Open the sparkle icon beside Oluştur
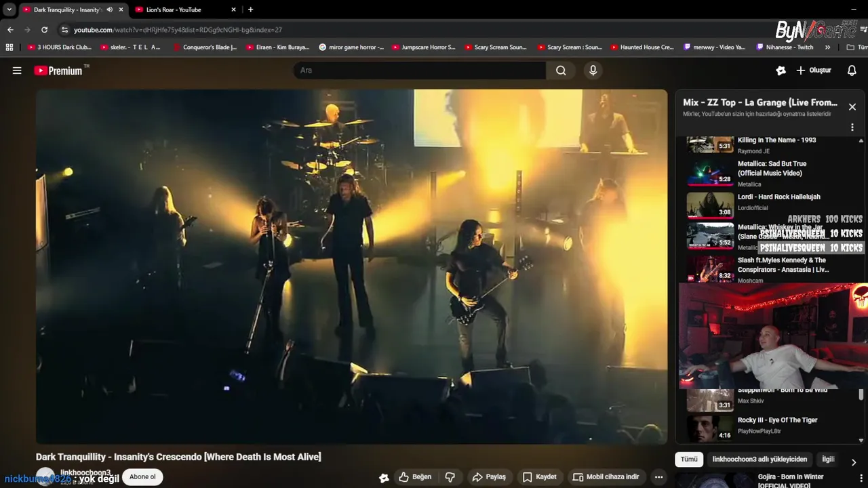868x488 pixels. click(781, 70)
